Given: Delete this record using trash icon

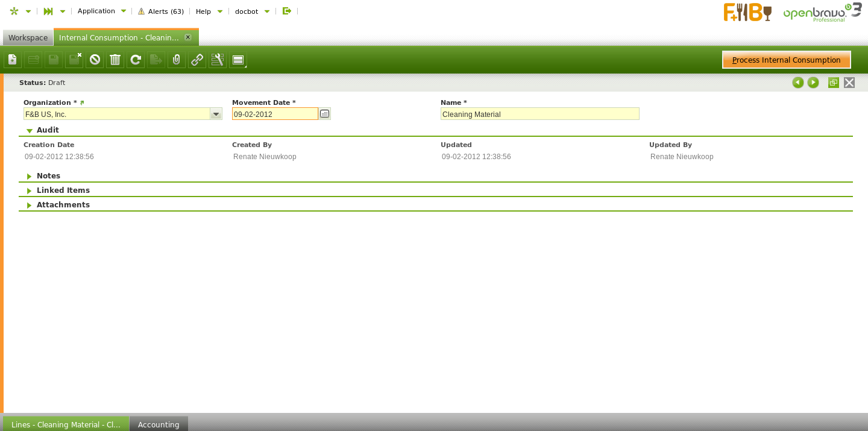Looking at the screenshot, I should click(115, 60).
